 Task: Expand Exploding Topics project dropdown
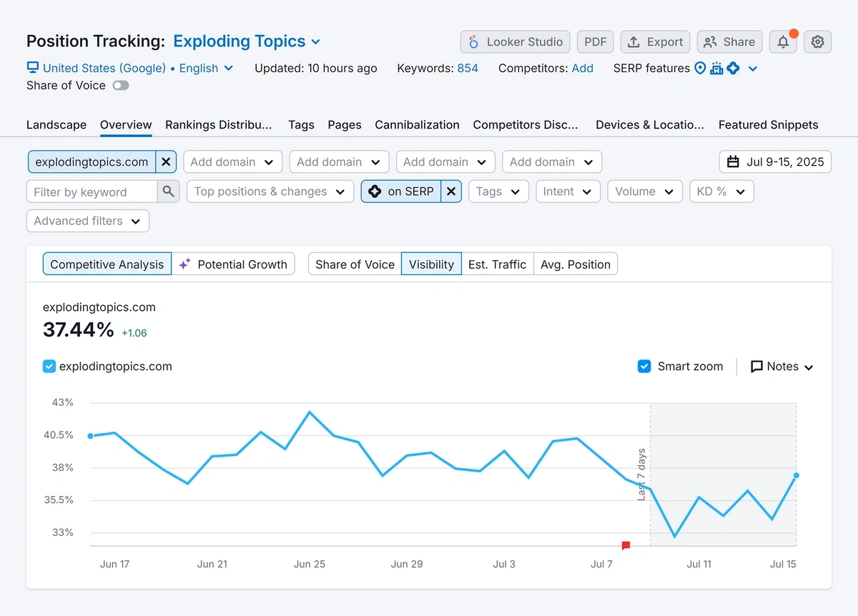pyautogui.click(x=247, y=41)
